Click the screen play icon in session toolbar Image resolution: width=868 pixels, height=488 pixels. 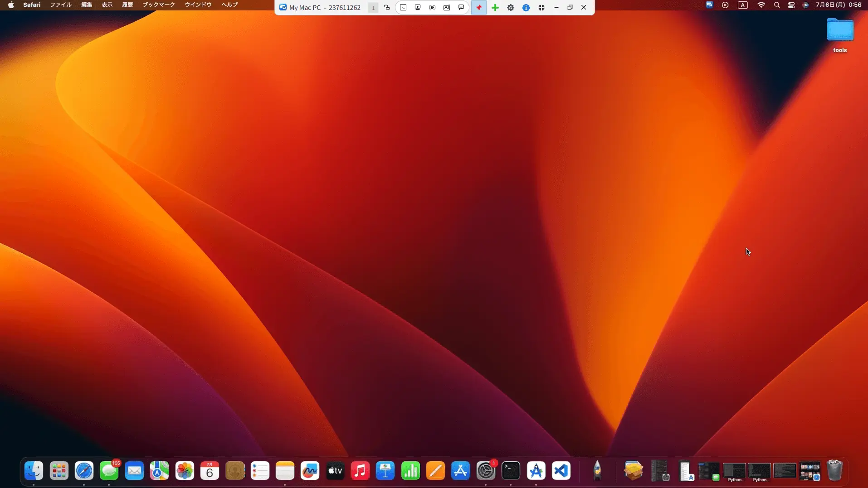click(418, 8)
